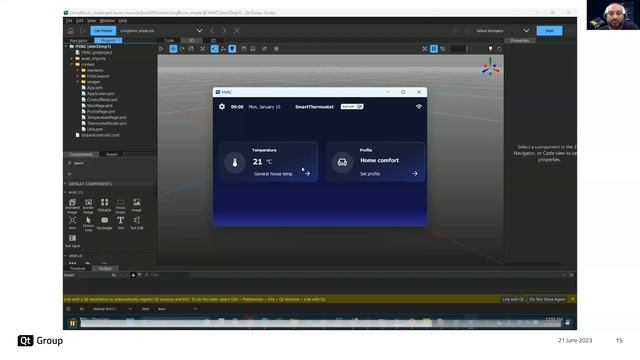The height and width of the screenshot is (360, 640).
Task: Select AppScreen.qml in project tree
Action: pos(100,93)
